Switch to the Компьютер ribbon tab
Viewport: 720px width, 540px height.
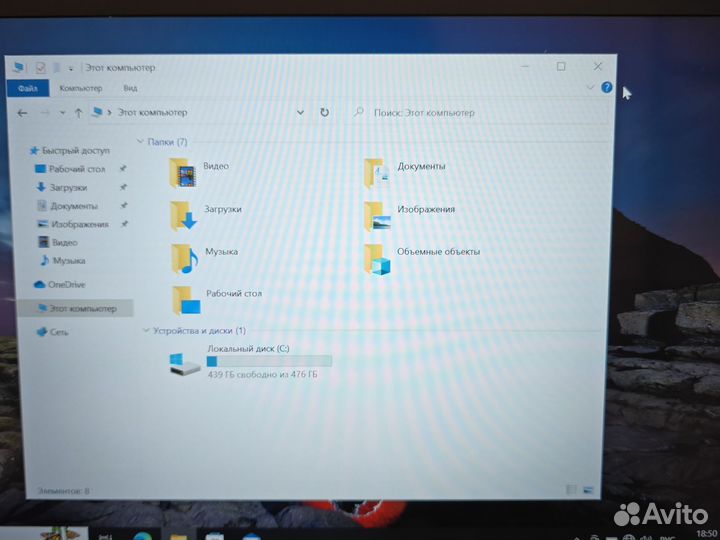tap(81, 88)
